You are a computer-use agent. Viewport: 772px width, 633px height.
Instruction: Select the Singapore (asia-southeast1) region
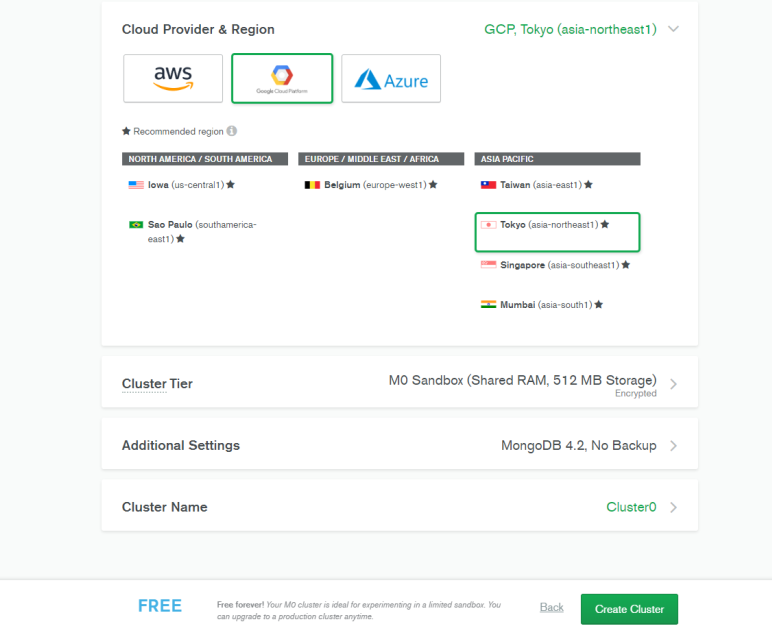click(555, 265)
